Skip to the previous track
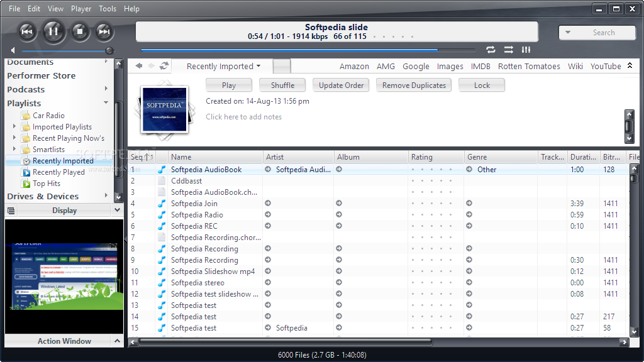This screenshot has width=644, height=362. [x=27, y=31]
